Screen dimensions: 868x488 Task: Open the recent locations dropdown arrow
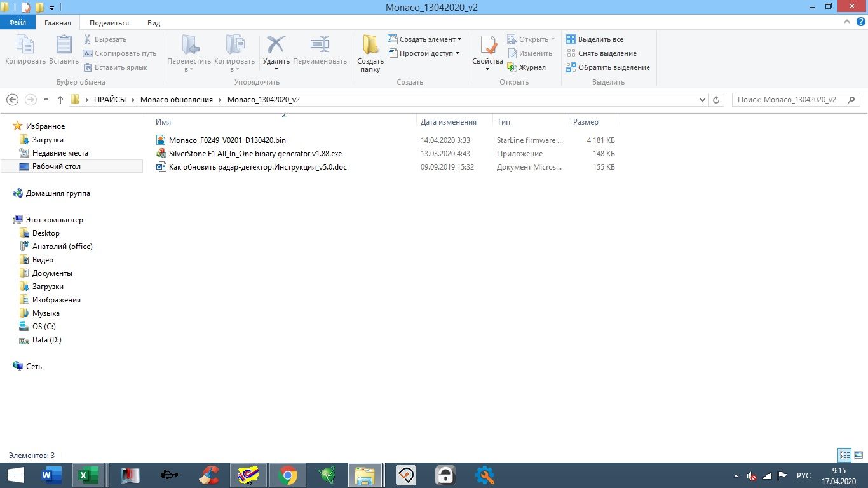pyautogui.click(x=46, y=100)
